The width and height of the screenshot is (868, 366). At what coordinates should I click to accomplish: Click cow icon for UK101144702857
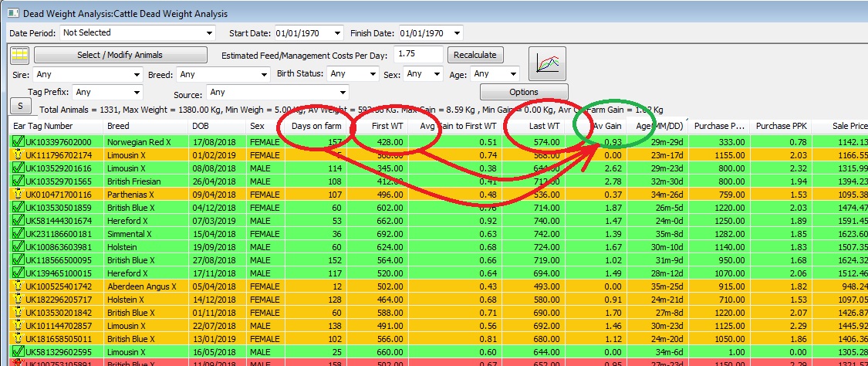18,326
